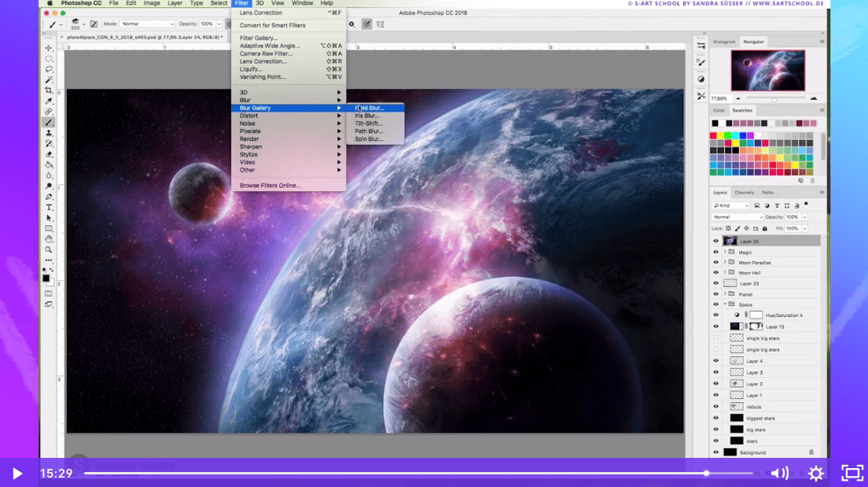Click the foreground color swatch
868x487 pixels.
pyautogui.click(x=46, y=279)
